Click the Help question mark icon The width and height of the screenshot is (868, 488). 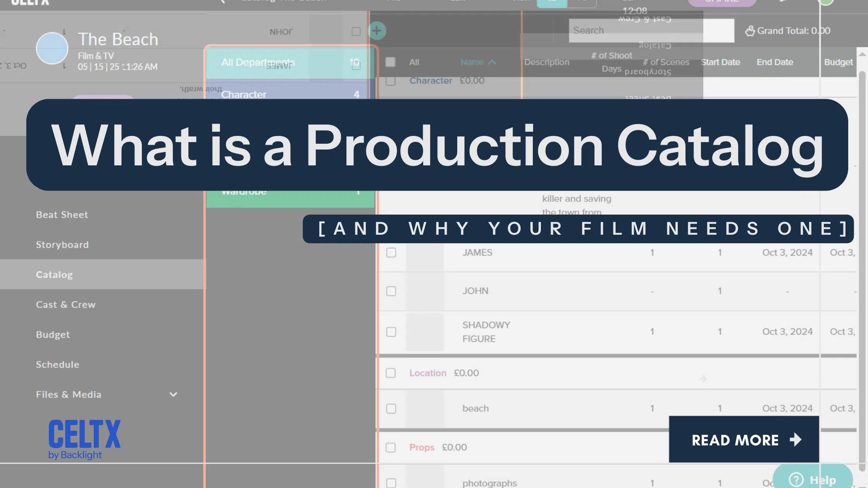[x=796, y=480]
